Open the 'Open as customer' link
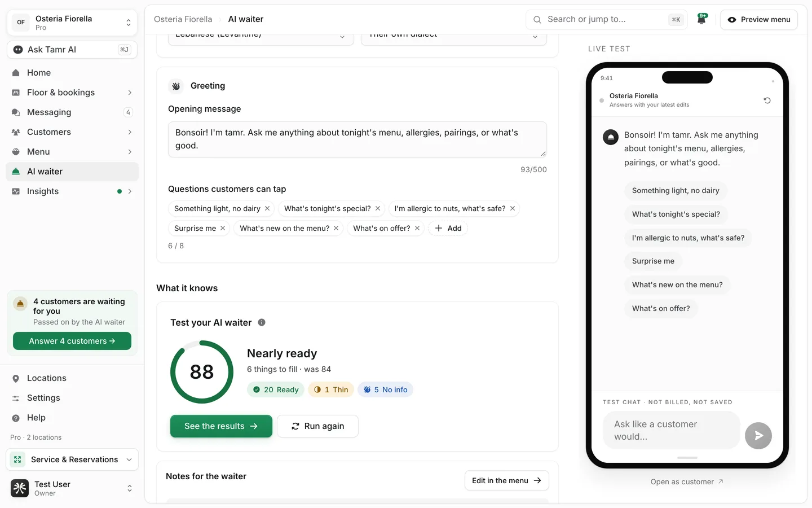The width and height of the screenshot is (812, 508). pyautogui.click(x=687, y=482)
